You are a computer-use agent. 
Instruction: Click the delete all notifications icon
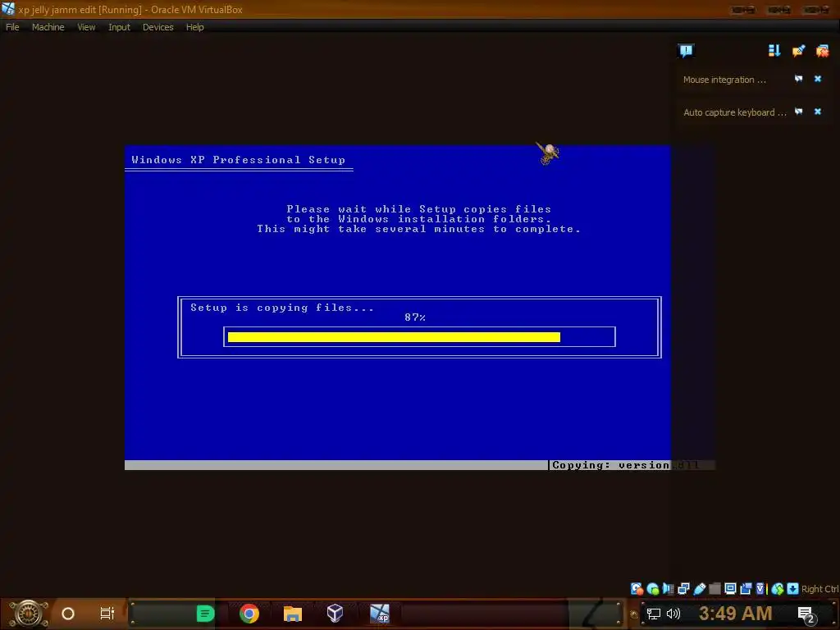click(822, 51)
